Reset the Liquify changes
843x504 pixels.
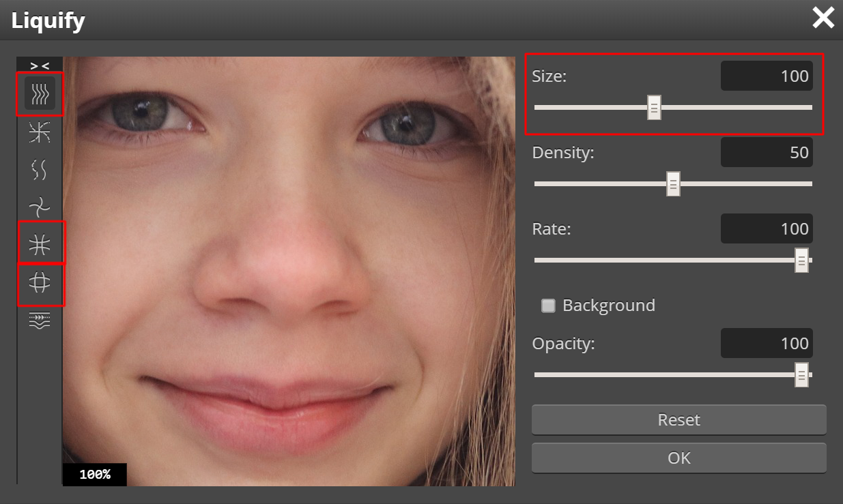[679, 419]
